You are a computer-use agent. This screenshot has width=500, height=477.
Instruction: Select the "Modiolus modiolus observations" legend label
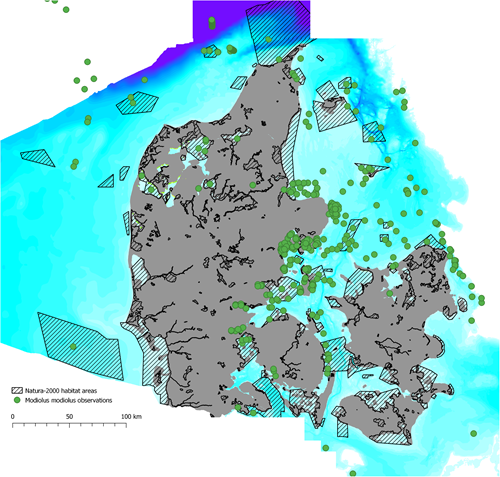(68, 400)
